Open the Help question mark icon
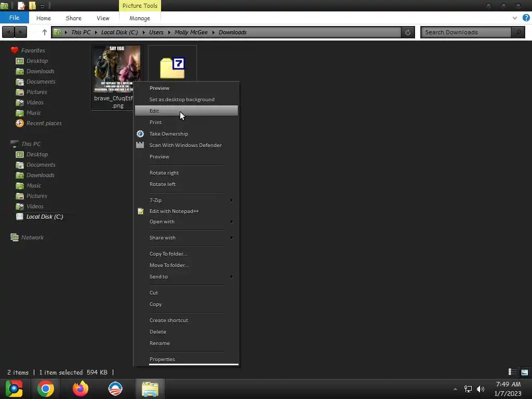The width and height of the screenshot is (532, 399). pyautogui.click(x=526, y=18)
